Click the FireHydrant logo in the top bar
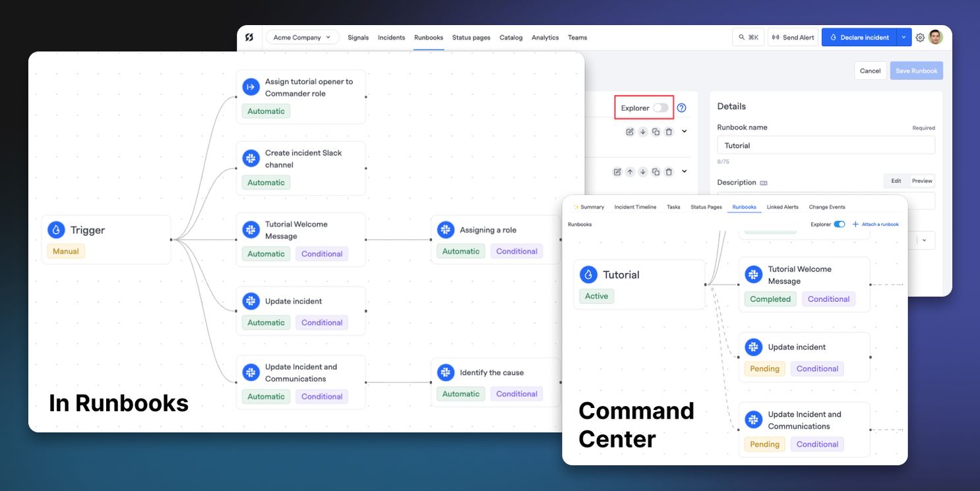This screenshot has height=491, width=980. pos(249,38)
